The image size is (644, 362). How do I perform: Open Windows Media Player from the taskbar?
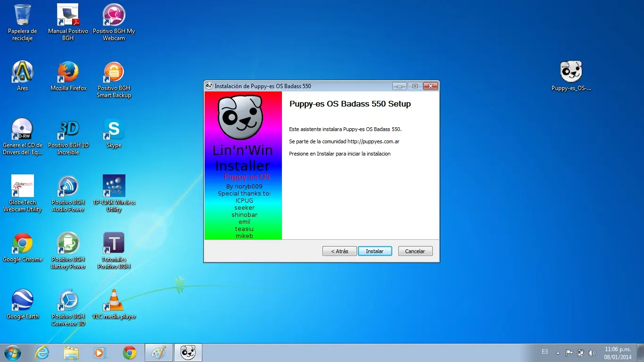(x=100, y=353)
